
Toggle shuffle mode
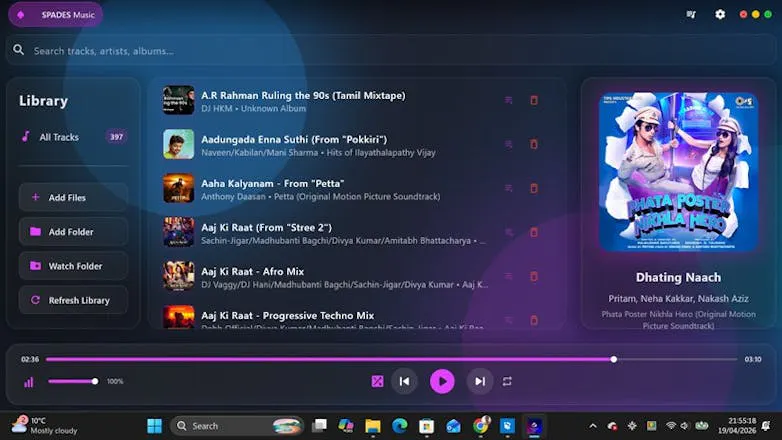click(x=378, y=381)
